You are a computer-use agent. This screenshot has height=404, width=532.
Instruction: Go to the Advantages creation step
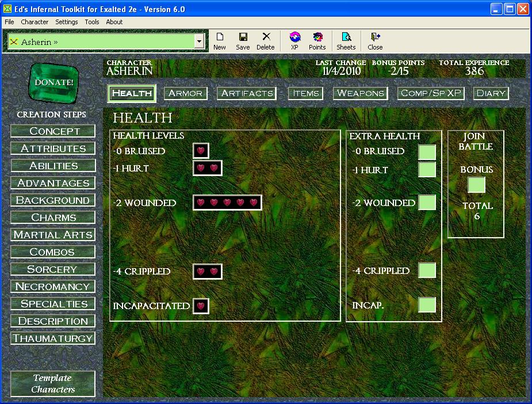click(x=53, y=183)
